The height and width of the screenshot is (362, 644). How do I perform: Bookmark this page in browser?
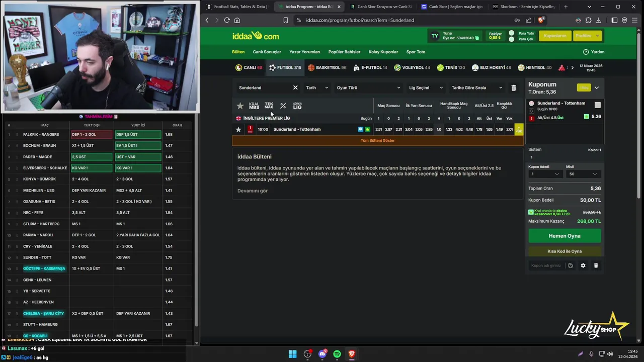click(285, 20)
